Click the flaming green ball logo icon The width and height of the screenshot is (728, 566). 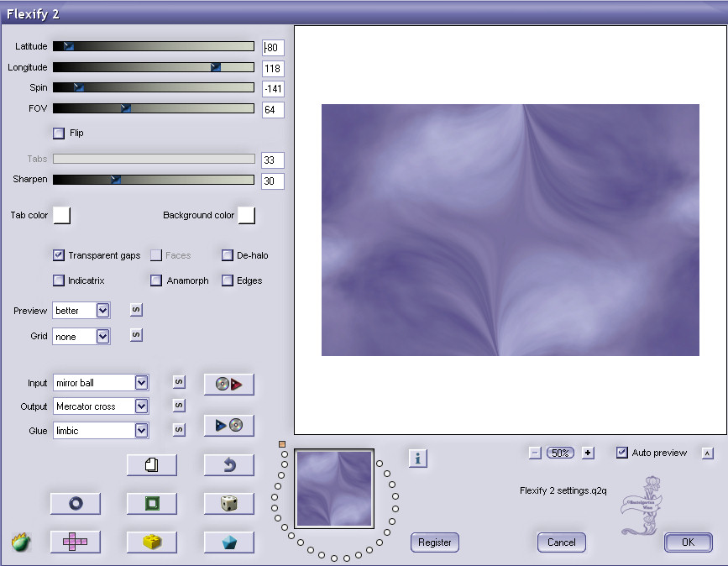pos(21,542)
